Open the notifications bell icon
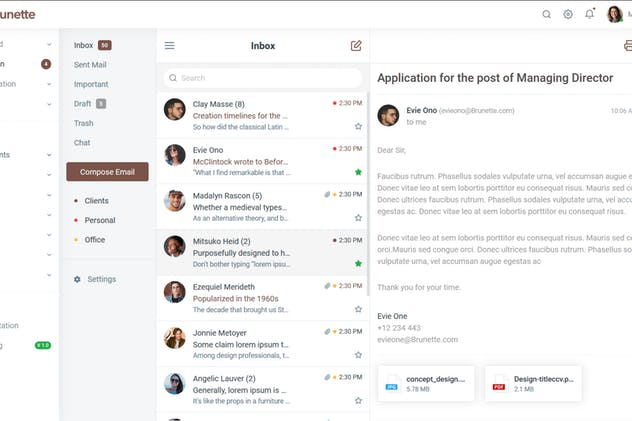632x421 pixels. 590,14
